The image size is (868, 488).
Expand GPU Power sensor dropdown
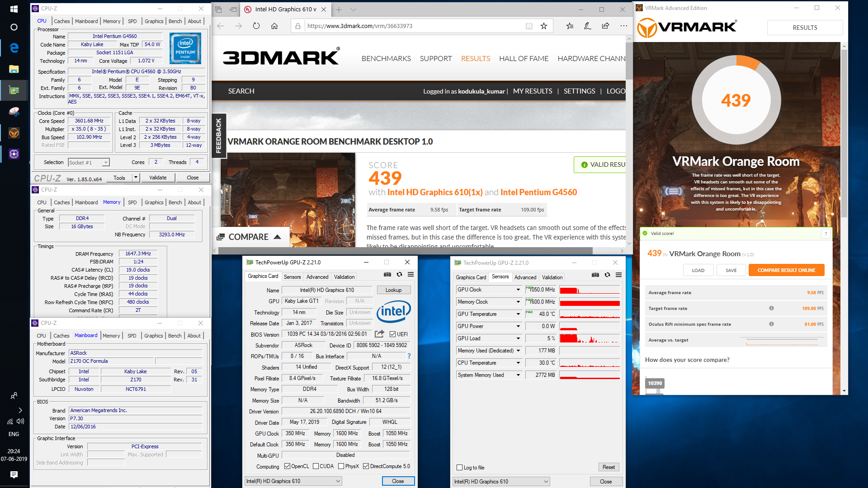[x=518, y=326]
